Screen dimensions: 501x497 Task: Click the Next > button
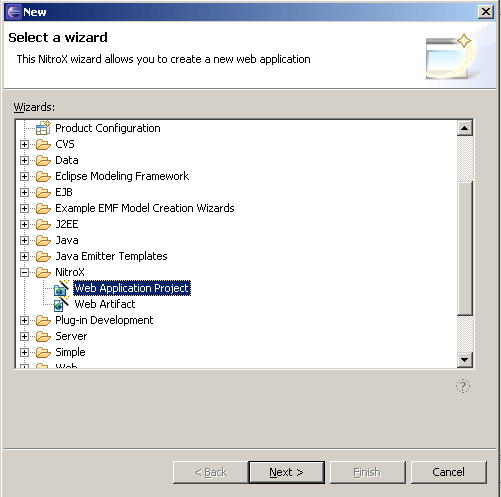287,472
